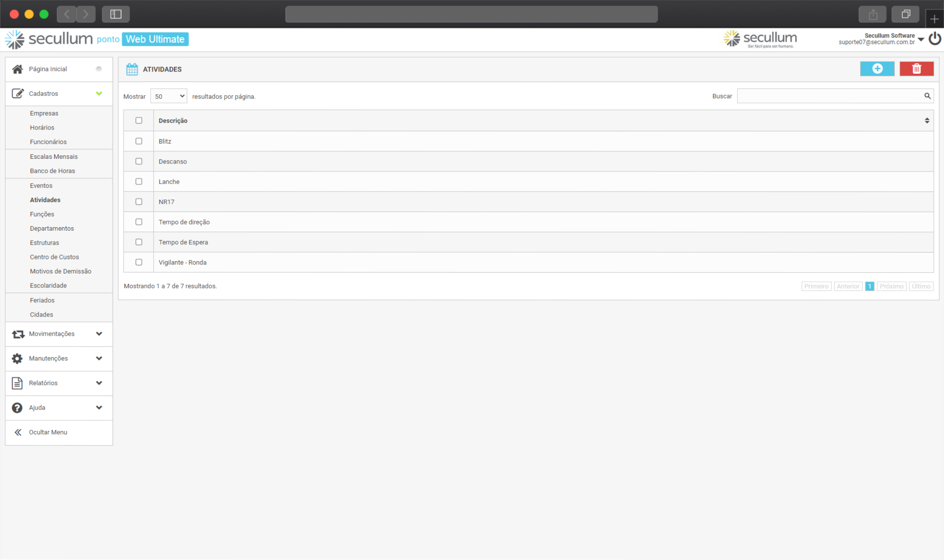This screenshot has height=560, width=944.
Task: Tick the Tempo de Espera checkbox
Action: pyautogui.click(x=139, y=242)
